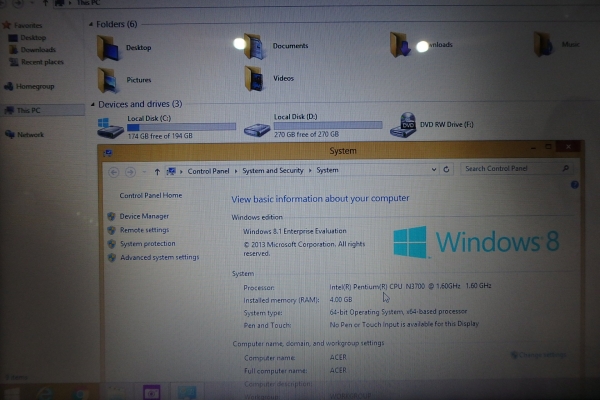Select 'Windows 8.1 Enterprise Evaluation' text

click(295, 231)
